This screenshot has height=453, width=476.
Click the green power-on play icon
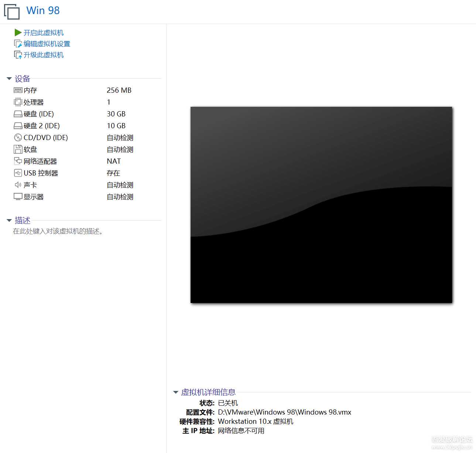click(18, 32)
